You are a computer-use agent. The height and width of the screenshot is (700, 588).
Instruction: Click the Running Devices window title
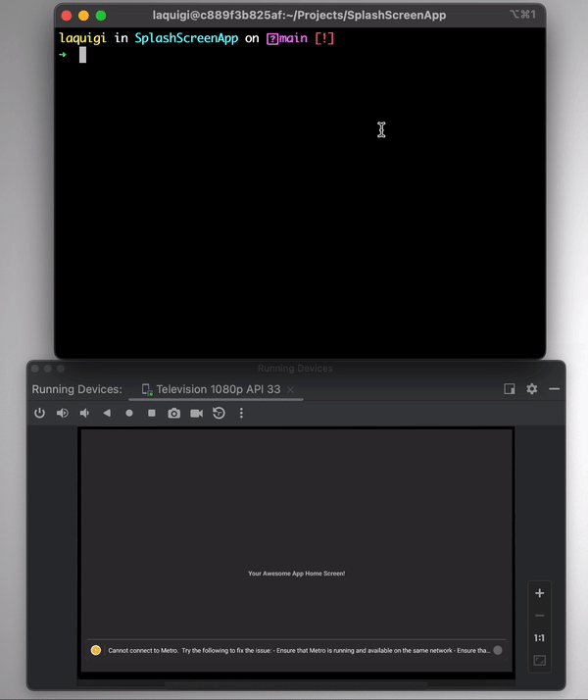tap(295, 369)
